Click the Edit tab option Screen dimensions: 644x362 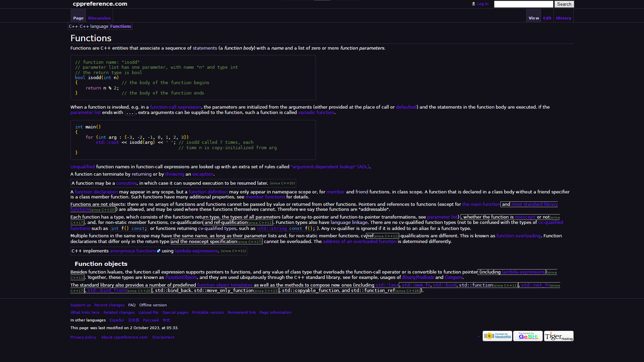tap(547, 18)
